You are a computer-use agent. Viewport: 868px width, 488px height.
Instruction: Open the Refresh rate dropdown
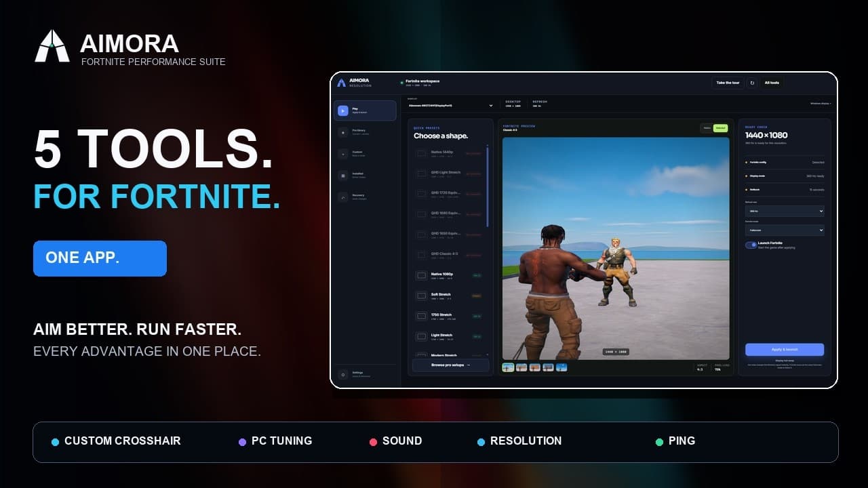785,211
